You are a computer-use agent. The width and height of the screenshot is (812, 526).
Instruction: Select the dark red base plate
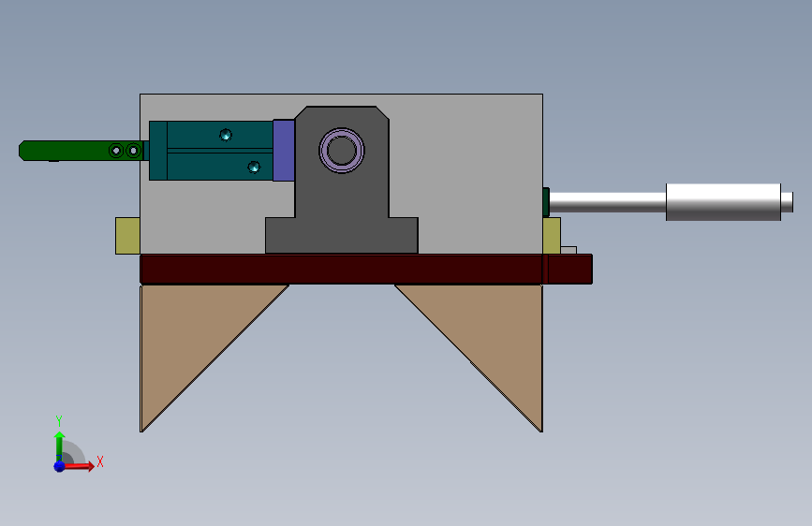tap(366, 270)
